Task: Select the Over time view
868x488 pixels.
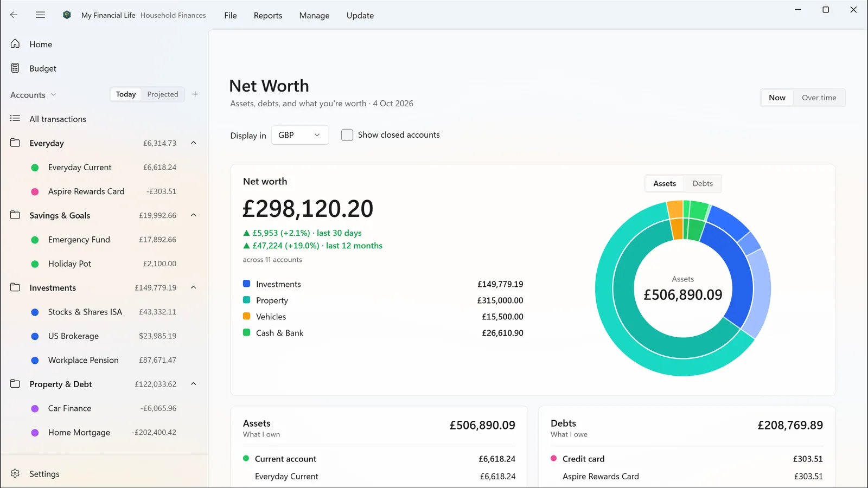Action: pyautogui.click(x=819, y=98)
